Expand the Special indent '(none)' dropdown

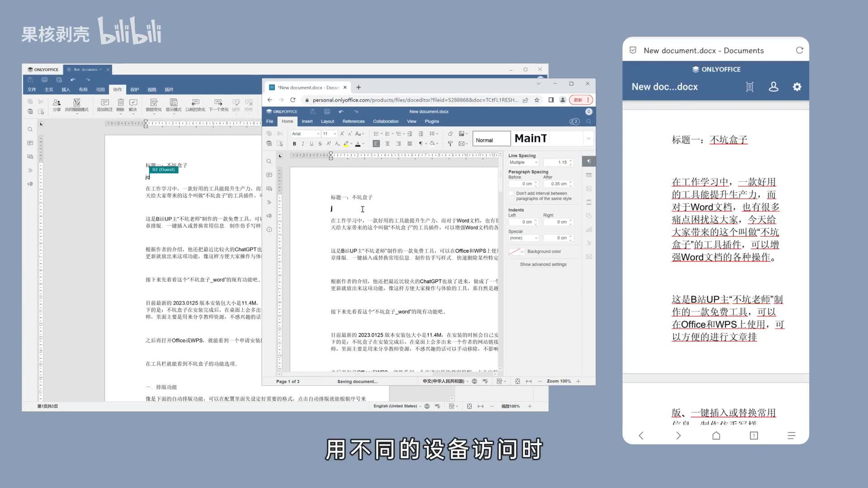(x=524, y=238)
